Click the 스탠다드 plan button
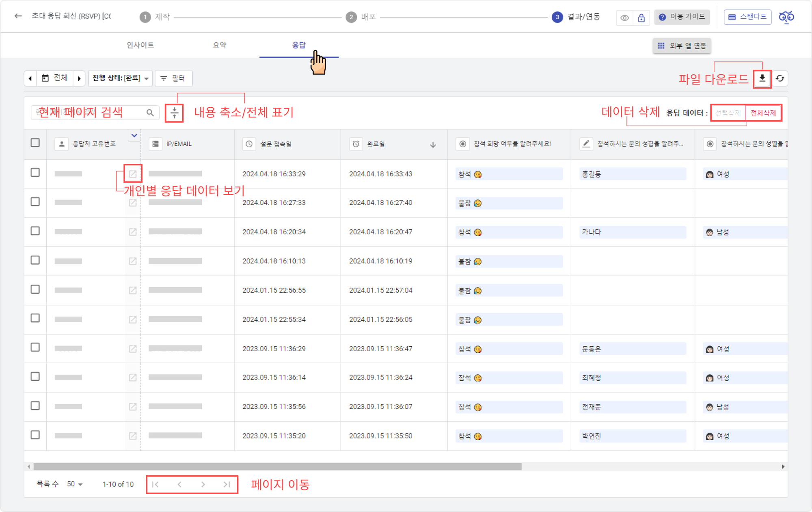Screen dimensions: 812x512 click(747, 17)
